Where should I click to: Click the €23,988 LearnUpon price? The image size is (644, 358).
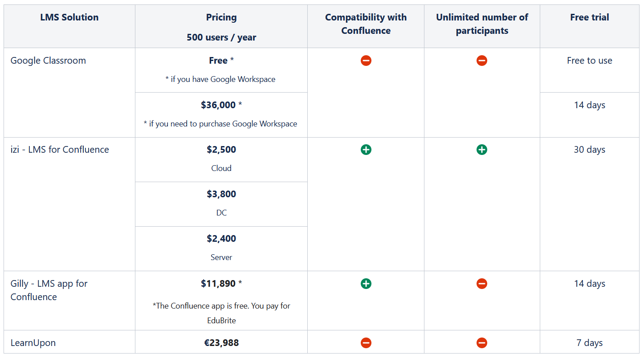221,343
